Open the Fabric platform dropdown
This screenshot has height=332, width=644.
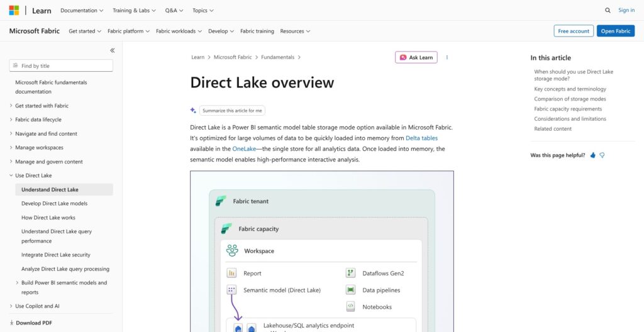pyautogui.click(x=128, y=31)
